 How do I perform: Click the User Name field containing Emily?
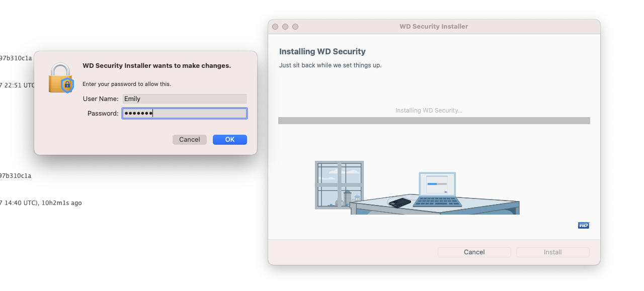[185, 99]
